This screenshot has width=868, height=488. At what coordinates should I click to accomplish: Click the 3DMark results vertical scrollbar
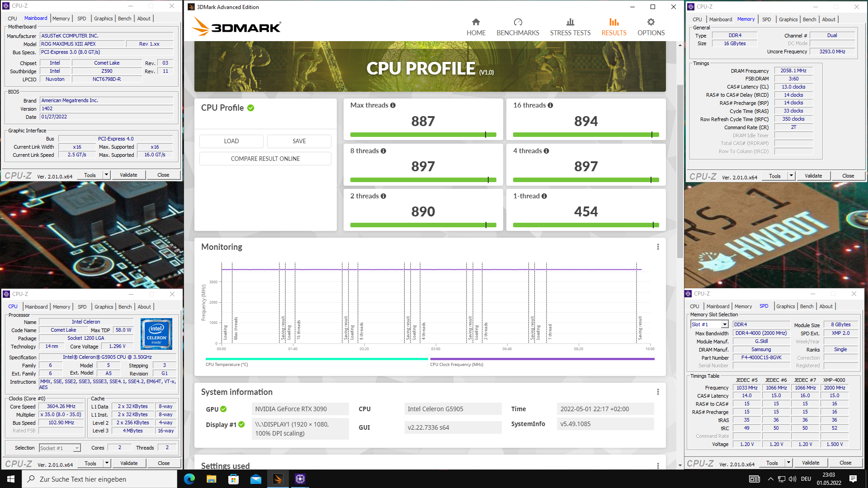[x=680, y=172]
